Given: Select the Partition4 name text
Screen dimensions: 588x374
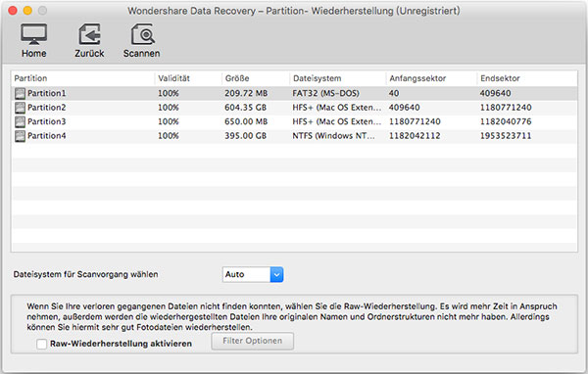Looking at the screenshot, I should (x=46, y=136).
